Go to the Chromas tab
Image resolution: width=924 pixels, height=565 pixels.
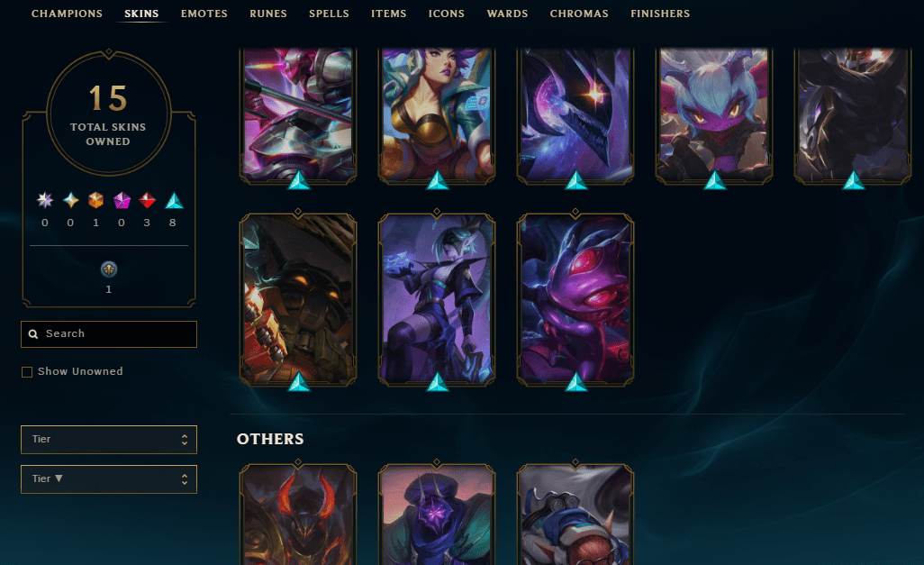(579, 14)
